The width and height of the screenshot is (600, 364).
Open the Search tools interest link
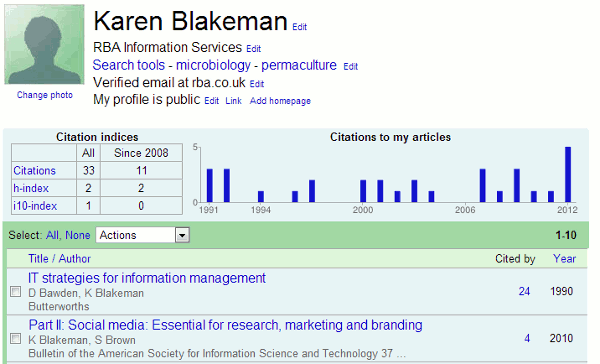click(x=129, y=65)
